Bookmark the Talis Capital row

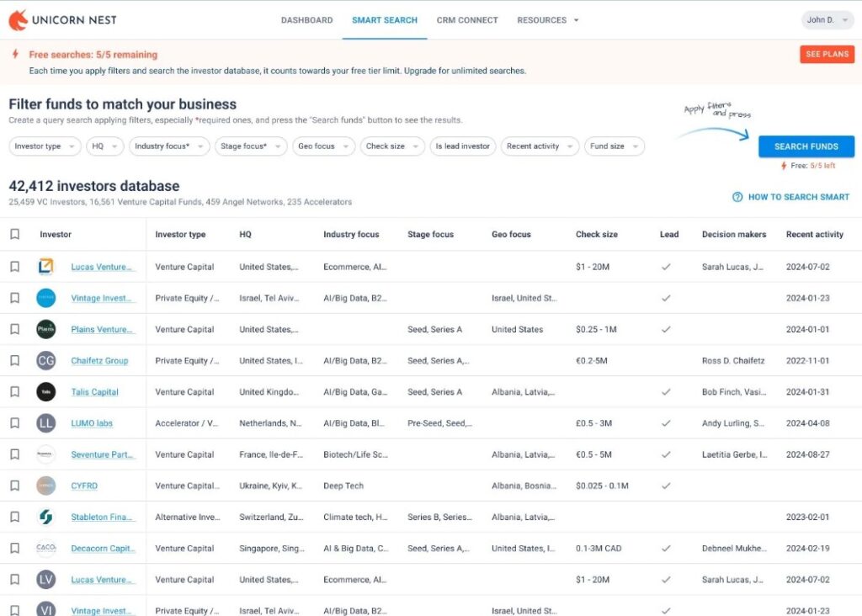pyautogui.click(x=15, y=392)
